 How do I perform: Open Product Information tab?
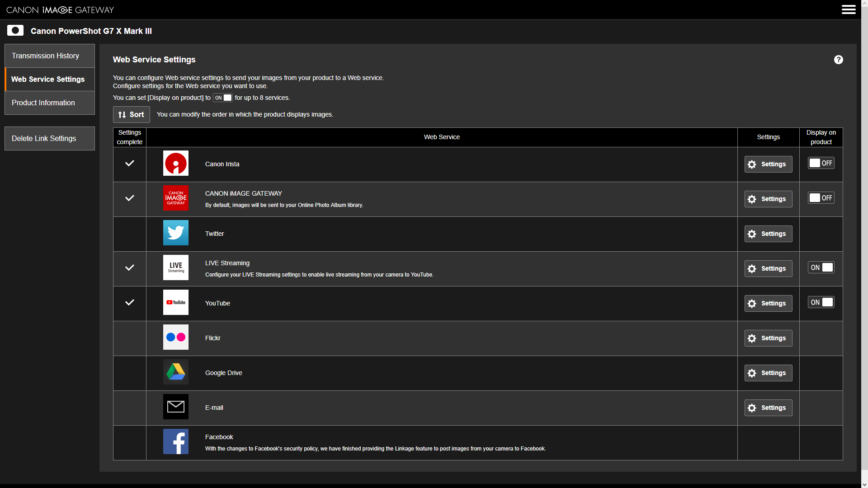[x=50, y=103]
